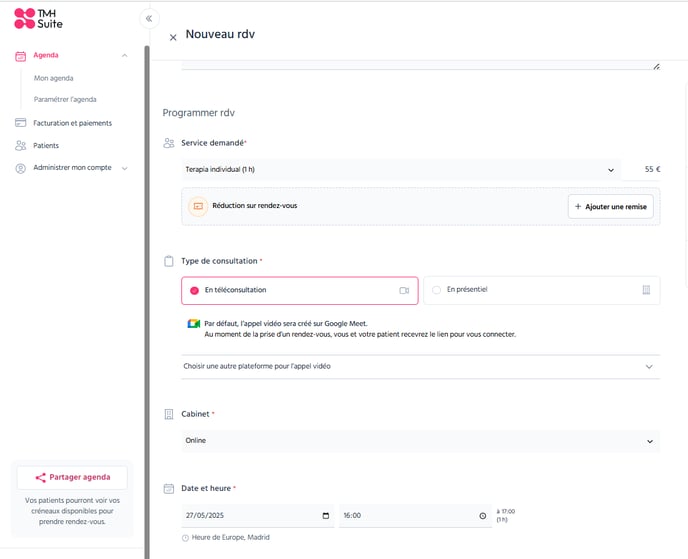Click the building icon in the En présentiel option

646,290
